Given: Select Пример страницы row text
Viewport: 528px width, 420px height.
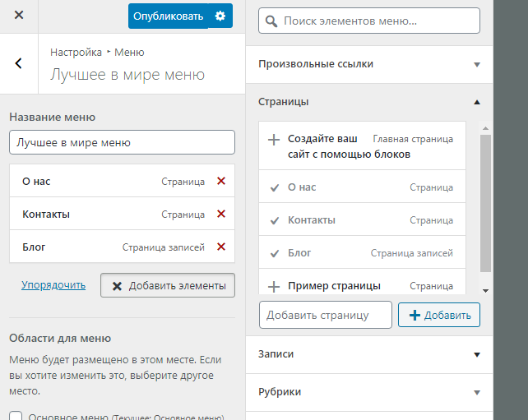Looking at the screenshot, I should click(334, 286).
